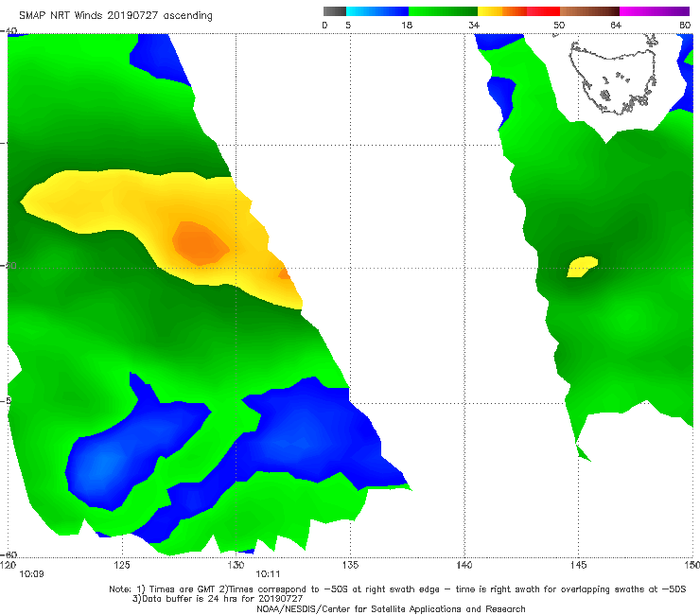
Task: Click the brown 50-64 segment of the color bar
Action: [x=589, y=11]
